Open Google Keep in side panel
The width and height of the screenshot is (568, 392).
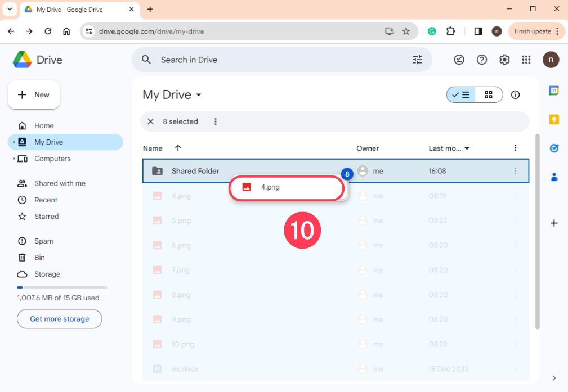click(x=554, y=119)
